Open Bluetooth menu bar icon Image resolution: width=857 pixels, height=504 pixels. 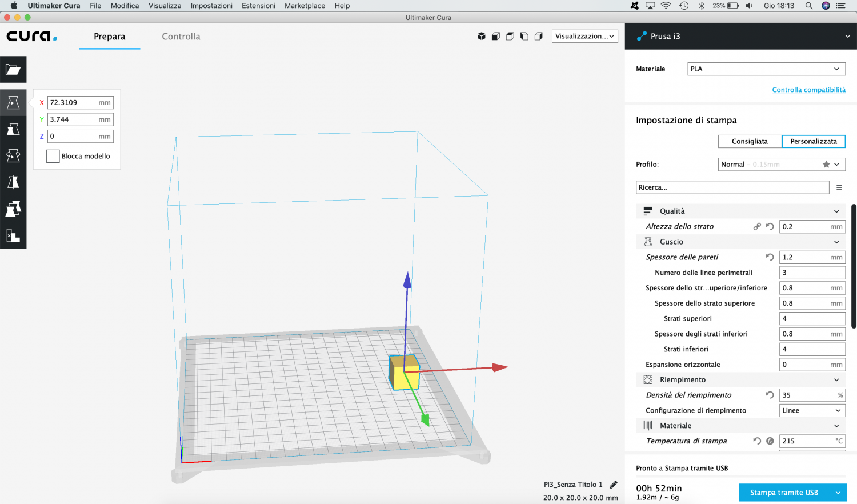702,6
